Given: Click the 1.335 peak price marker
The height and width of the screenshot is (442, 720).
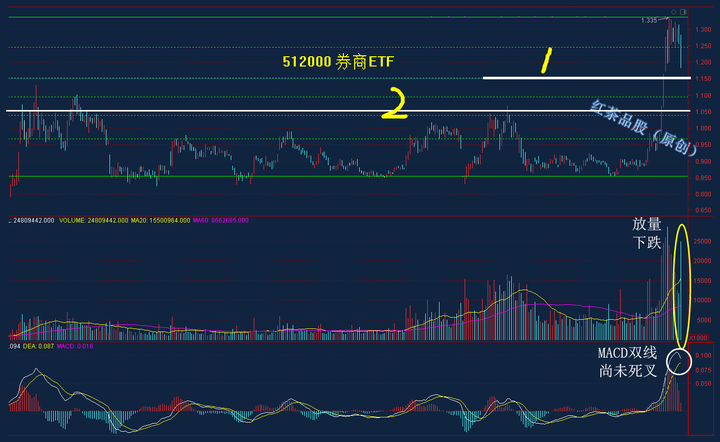Looking at the screenshot, I should 649,20.
